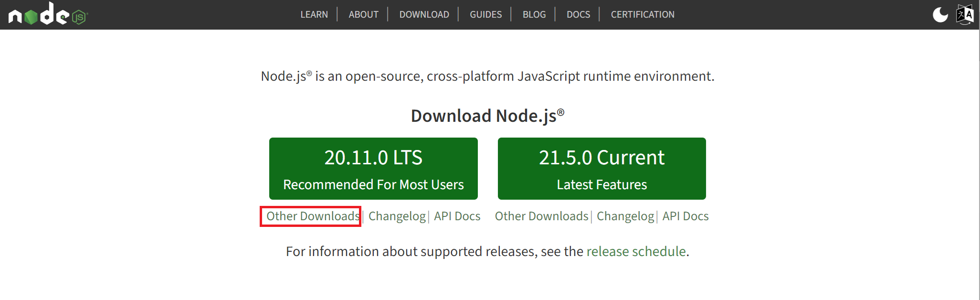
Task: Click the Download Node.js heading
Action: [487, 116]
